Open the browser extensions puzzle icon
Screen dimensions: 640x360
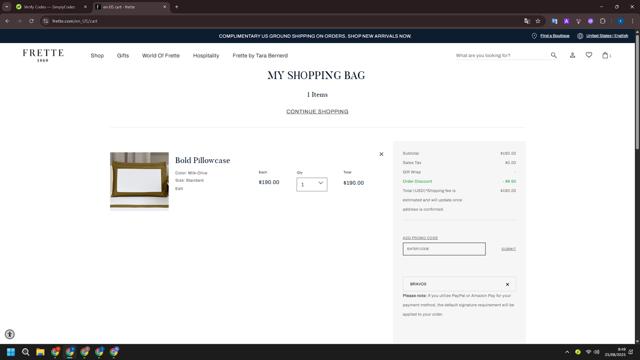603,21
